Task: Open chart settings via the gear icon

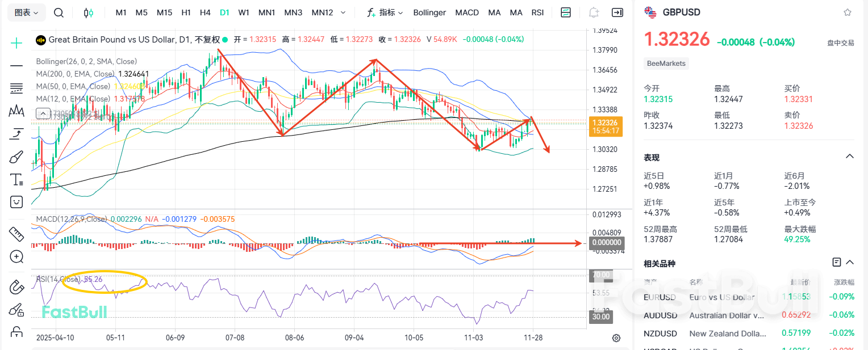Action: pyautogui.click(x=616, y=338)
